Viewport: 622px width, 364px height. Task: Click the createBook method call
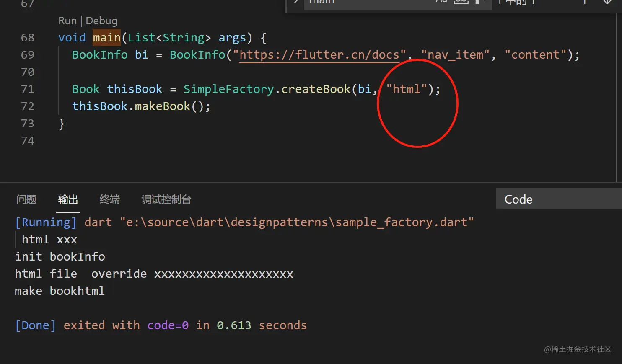coord(316,89)
